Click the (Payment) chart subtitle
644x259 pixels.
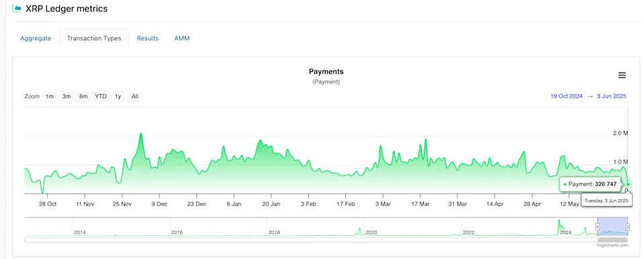(x=326, y=82)
